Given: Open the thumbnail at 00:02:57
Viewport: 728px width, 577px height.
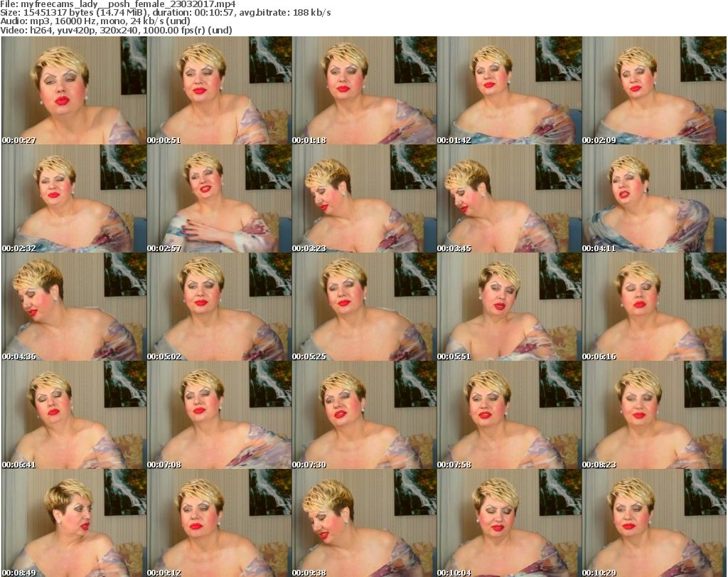Looking at the screenshot, I should point(219,198).
